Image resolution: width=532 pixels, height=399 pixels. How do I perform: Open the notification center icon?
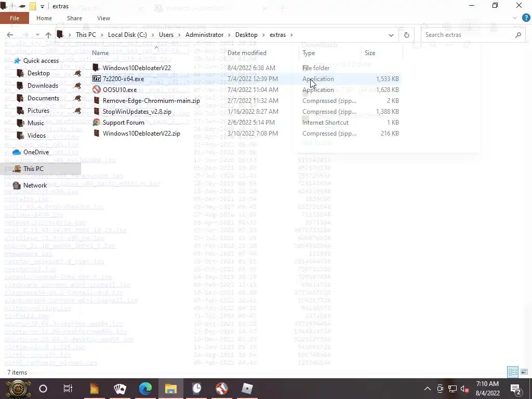point(515,389)
